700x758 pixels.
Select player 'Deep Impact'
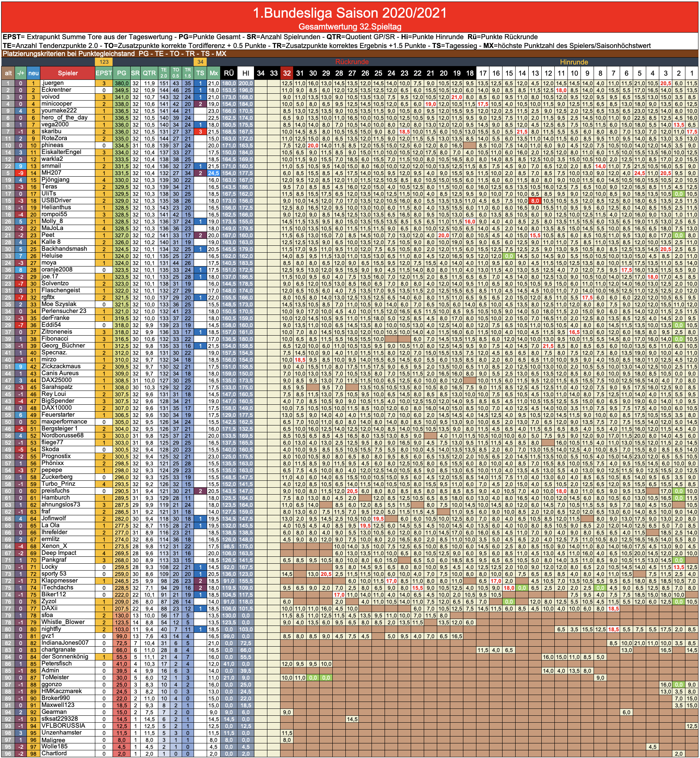68,553
